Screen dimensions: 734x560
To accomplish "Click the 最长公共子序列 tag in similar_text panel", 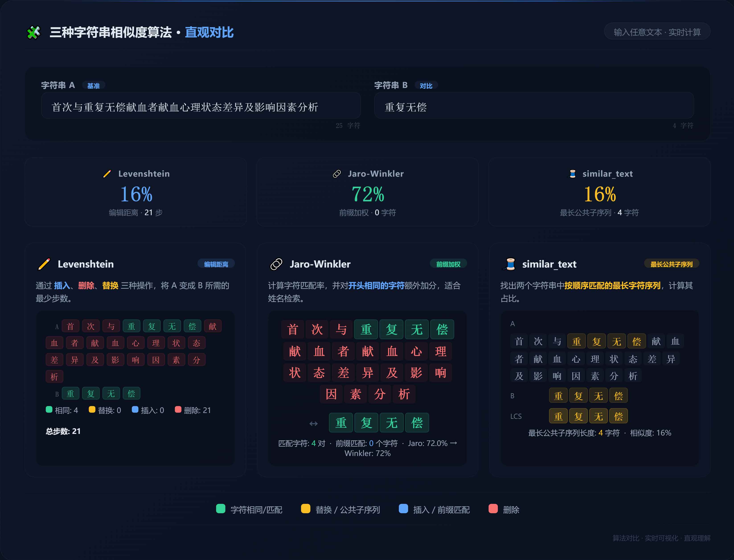I will click(x=671, y=264).
